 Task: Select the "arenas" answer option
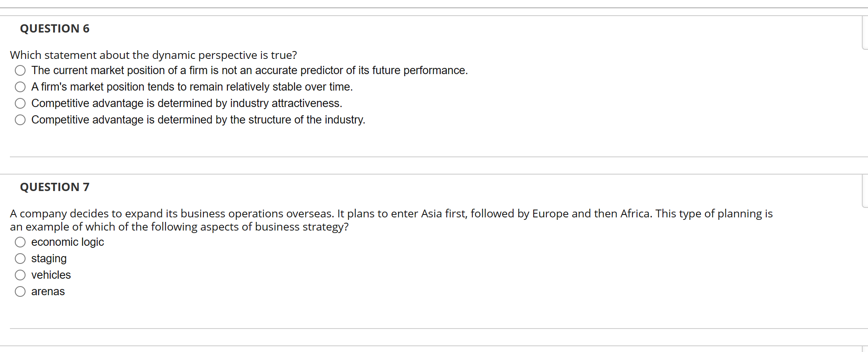20,291
